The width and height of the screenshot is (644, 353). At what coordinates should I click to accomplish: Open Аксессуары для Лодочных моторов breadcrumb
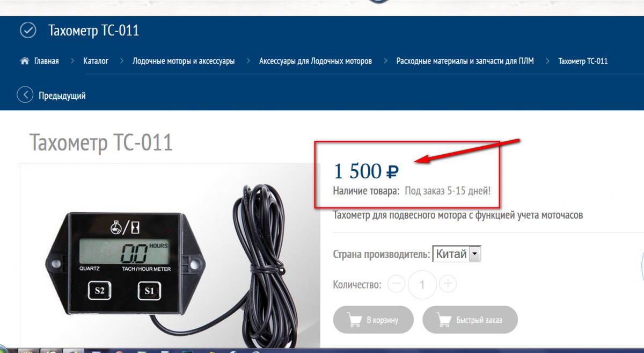316,61
